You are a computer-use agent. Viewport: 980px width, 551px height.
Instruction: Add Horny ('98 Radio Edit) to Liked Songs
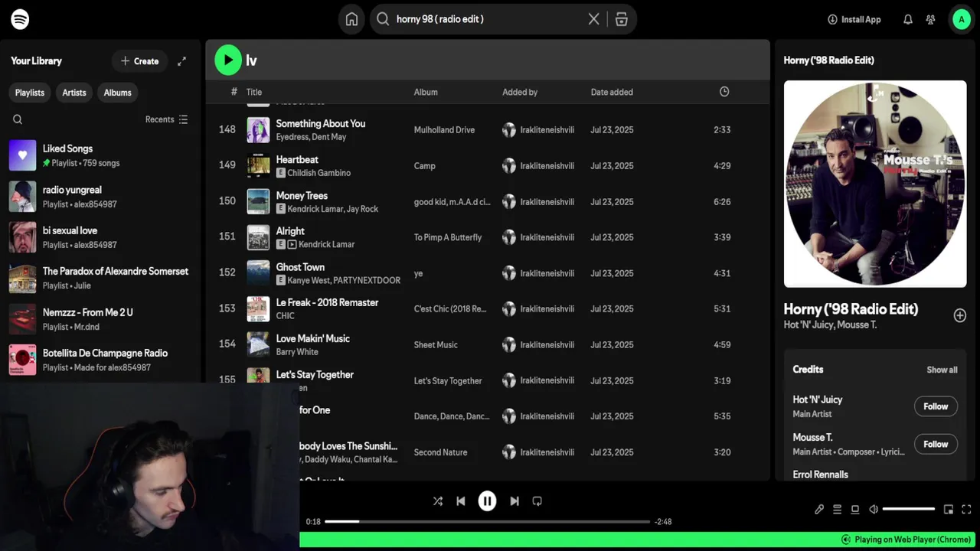point(960,315)
